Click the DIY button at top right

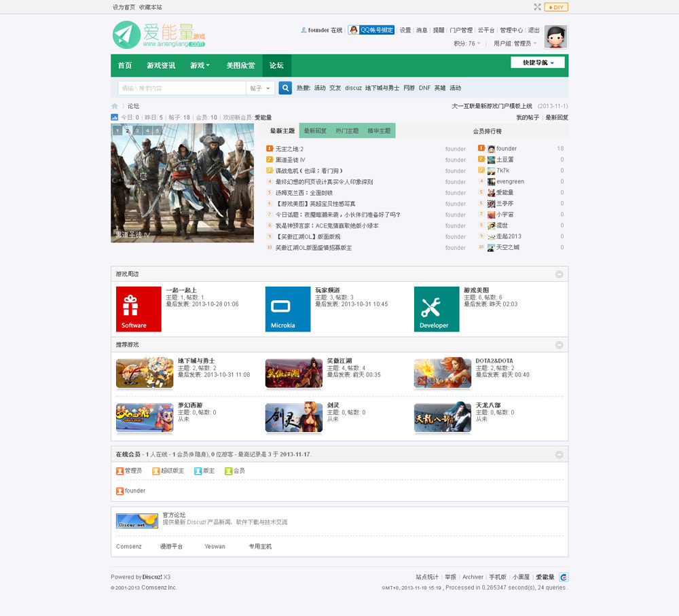(556, 7)
